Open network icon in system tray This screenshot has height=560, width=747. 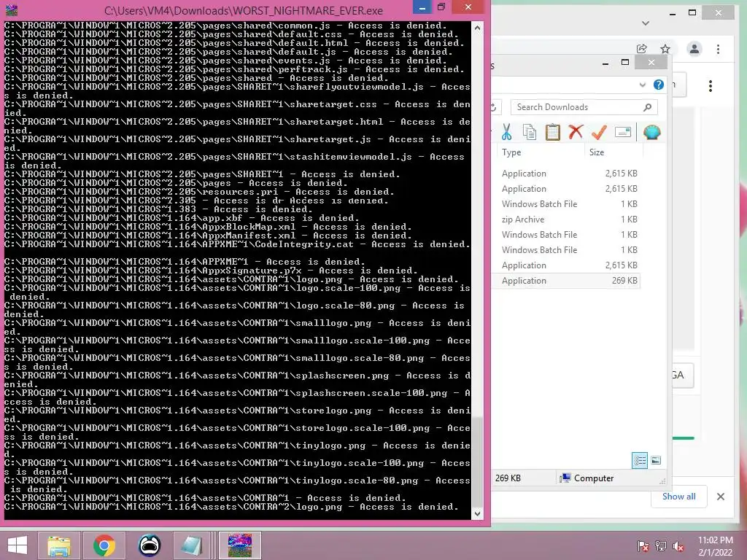pos(661,545)
